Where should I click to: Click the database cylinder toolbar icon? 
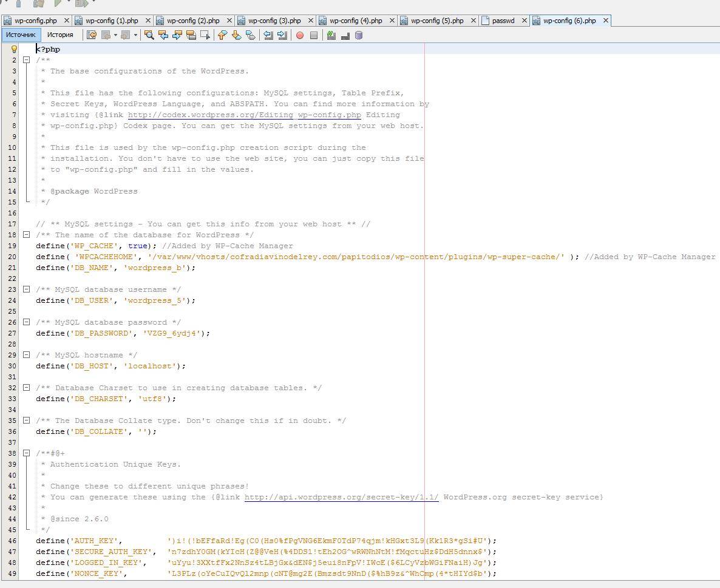tap(359, 35)
